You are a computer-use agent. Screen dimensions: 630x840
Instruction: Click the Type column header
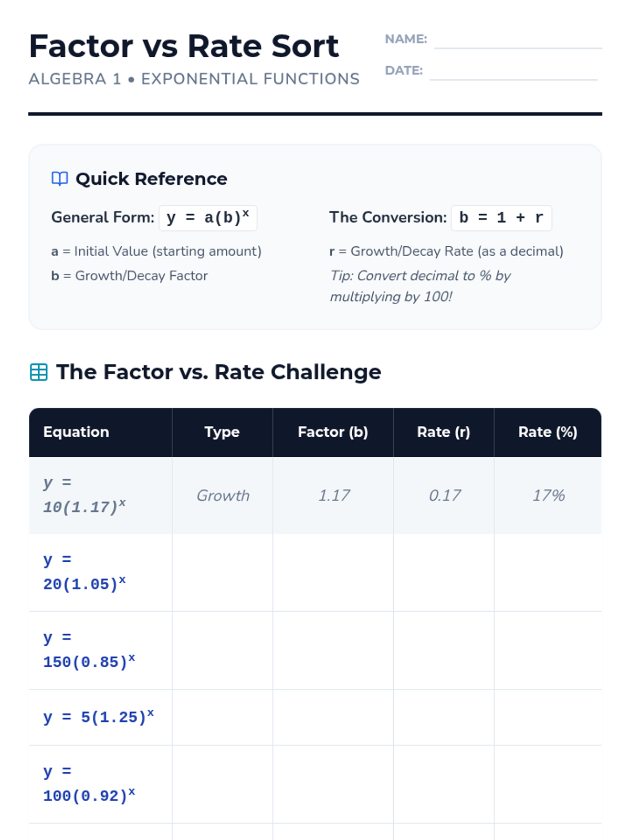coord(222,432)
